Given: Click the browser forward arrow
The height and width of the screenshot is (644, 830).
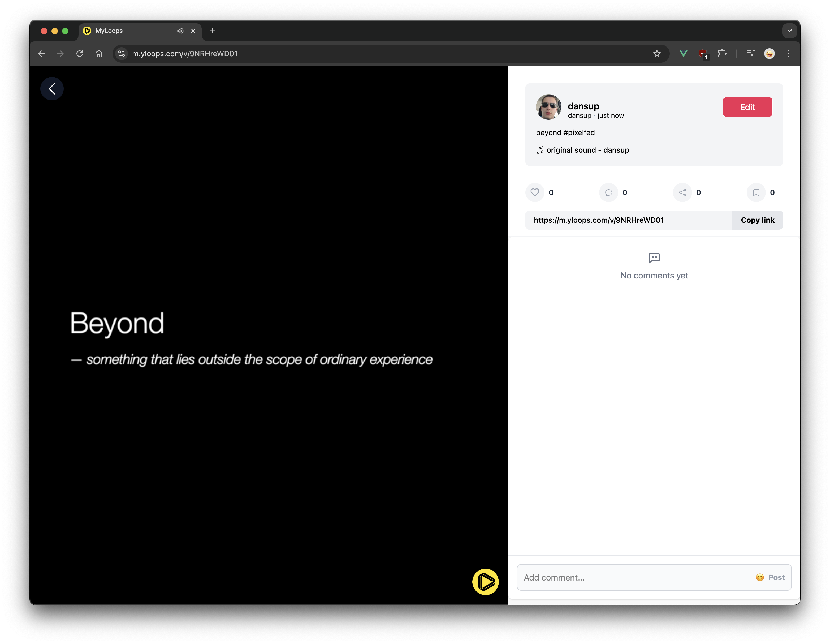Looking at the screenshot, I should click(60, 54).
